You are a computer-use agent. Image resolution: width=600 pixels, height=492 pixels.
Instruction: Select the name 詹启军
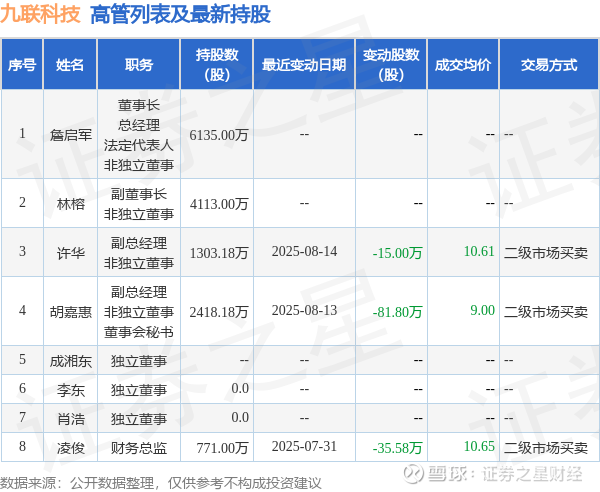(x=71, y=135)
